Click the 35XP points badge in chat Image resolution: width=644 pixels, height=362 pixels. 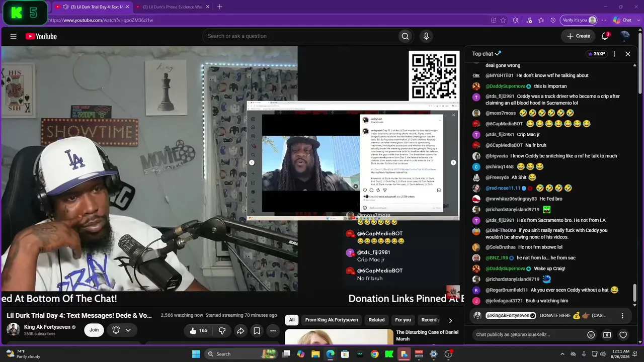596,54
